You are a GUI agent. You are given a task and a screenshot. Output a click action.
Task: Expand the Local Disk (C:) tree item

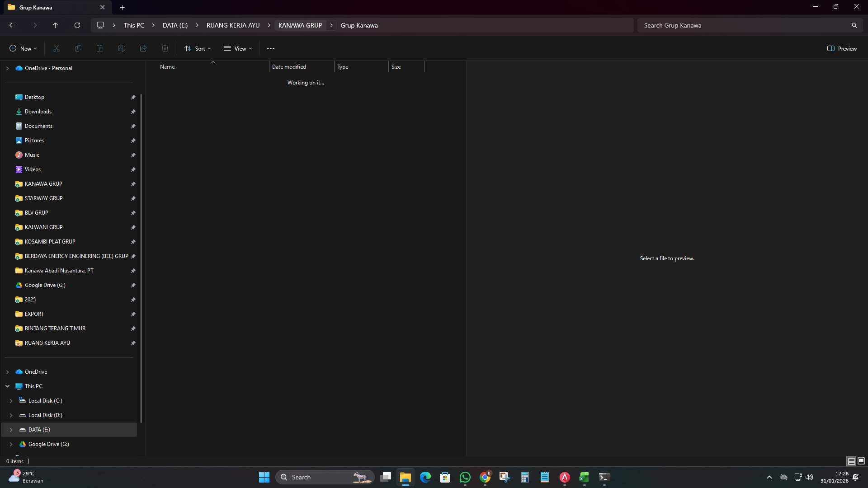tap(11, 400)
